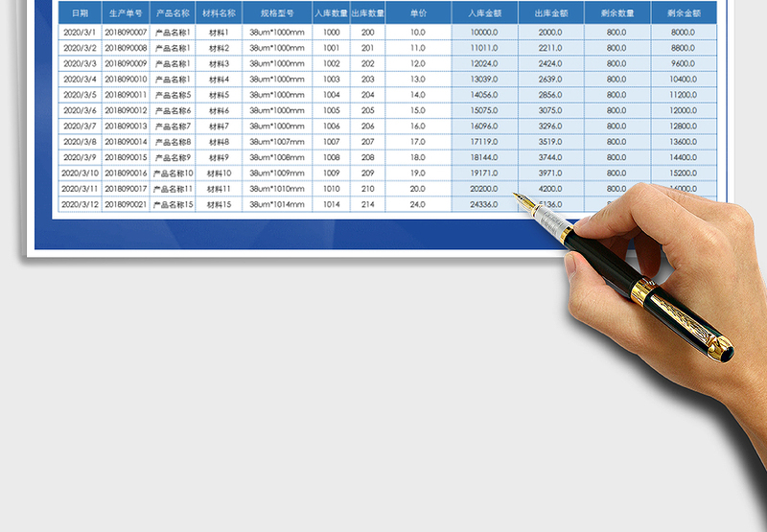
Task: Click the outbound amount cell 3075.0
Action: 550,110
